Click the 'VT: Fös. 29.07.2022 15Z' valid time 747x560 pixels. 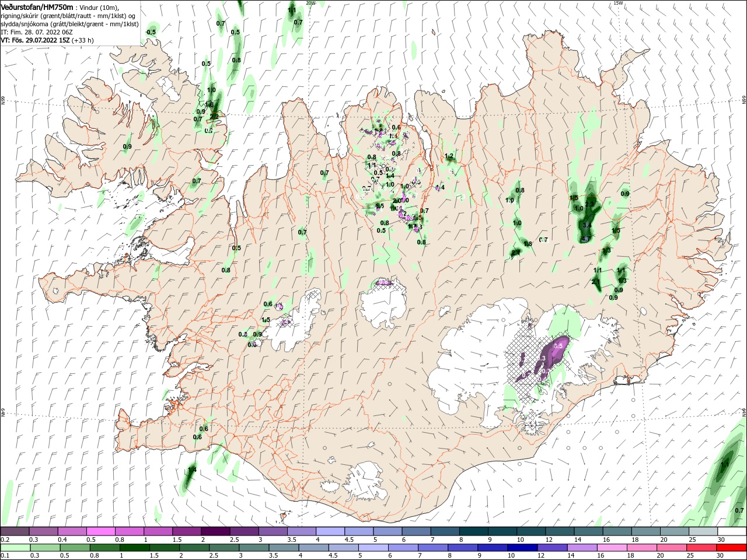click(36, 41)
